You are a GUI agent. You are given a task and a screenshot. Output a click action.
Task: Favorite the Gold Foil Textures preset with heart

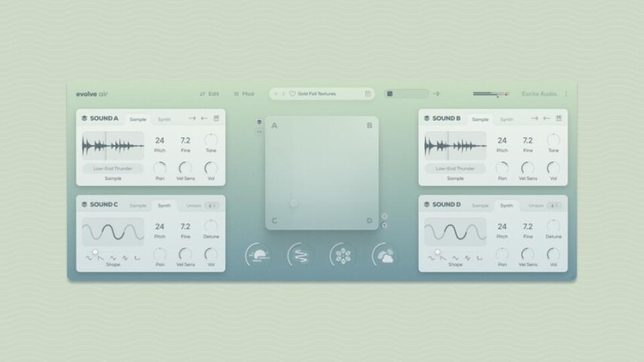coord(292,94)
